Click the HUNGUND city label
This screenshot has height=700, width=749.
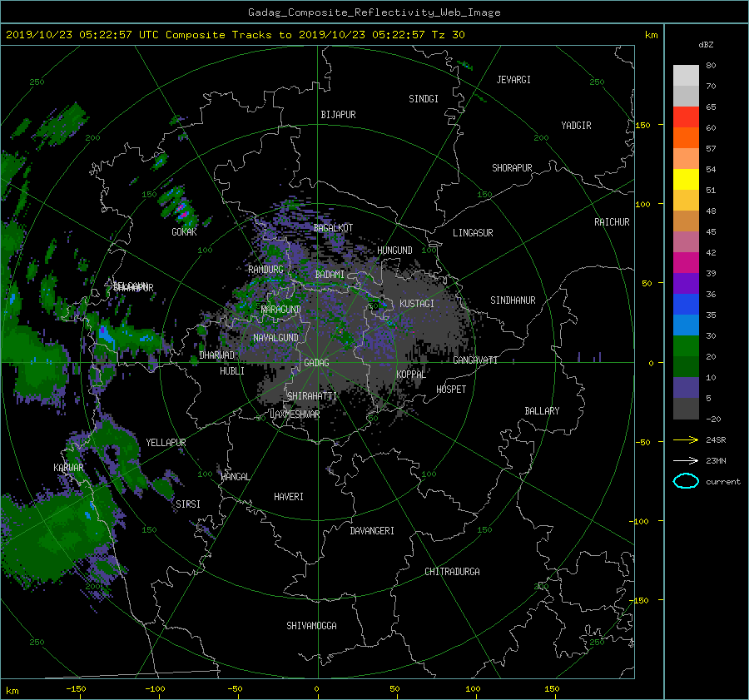(x=394, y=251)
